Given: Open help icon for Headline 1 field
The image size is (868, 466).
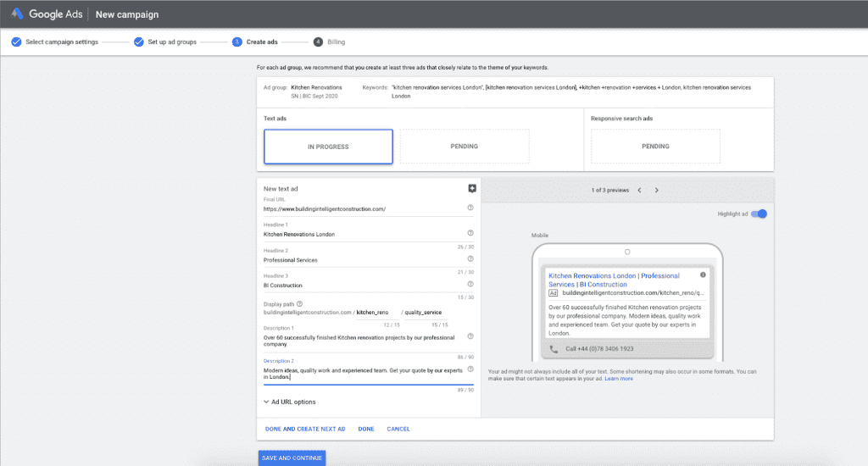Looking at the screenshot, I should (470, 233).
